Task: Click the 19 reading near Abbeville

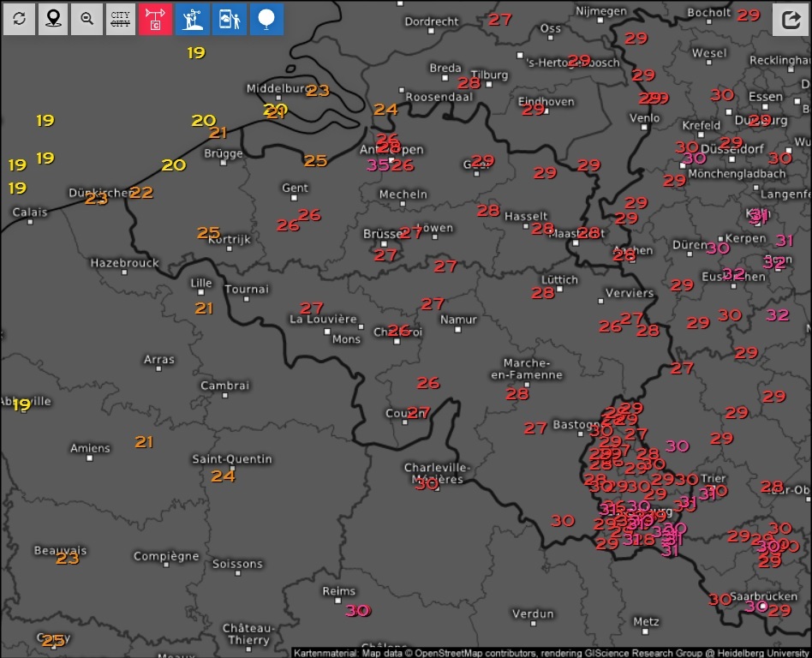Action: point(21,404)
